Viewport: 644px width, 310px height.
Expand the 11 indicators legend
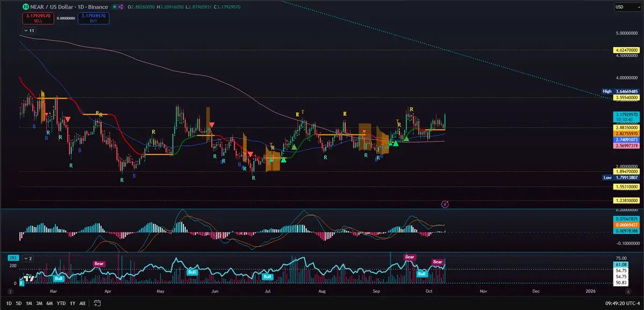coord(30,31)
